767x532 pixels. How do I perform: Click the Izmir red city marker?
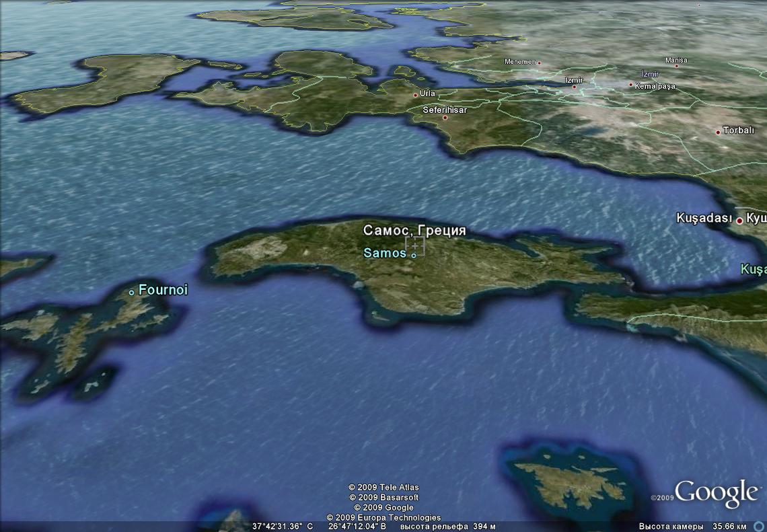[x=574, y=87]
